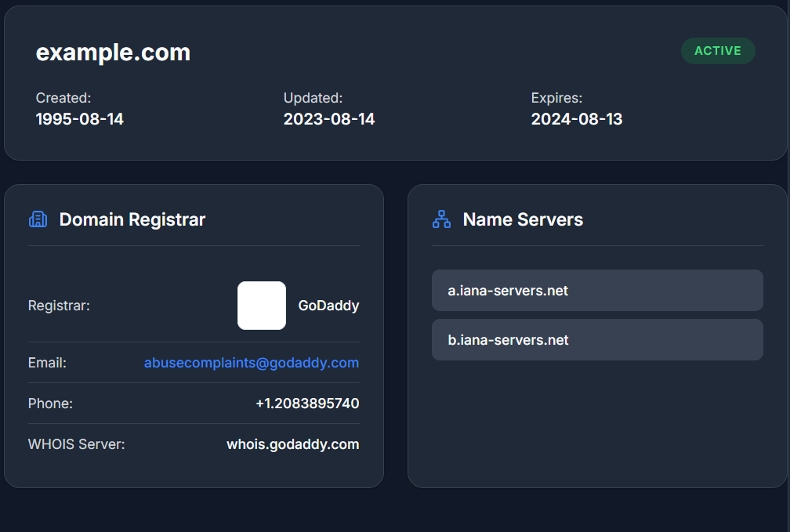
Task: Select the Registrar name GoDaddy
Action: 328,306
